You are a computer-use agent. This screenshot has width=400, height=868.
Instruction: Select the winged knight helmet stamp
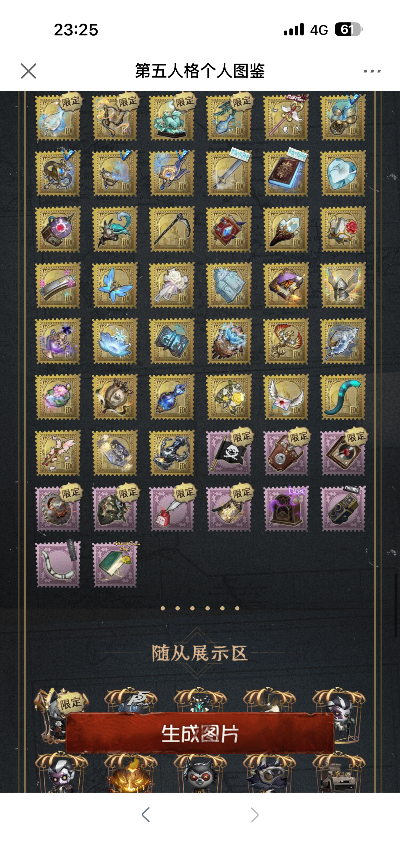coord(343,285)
